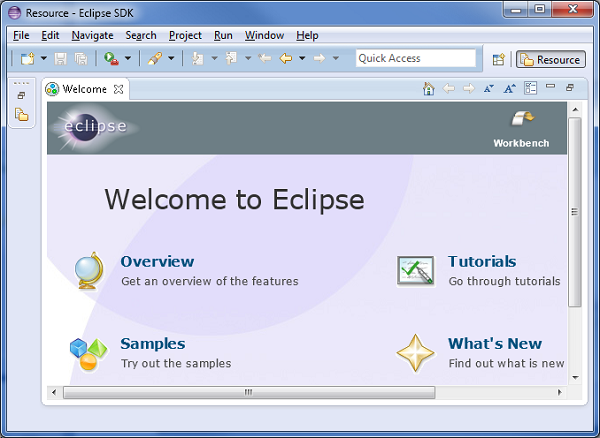
Task: Open the Search menu
Action: coord(141,36)
